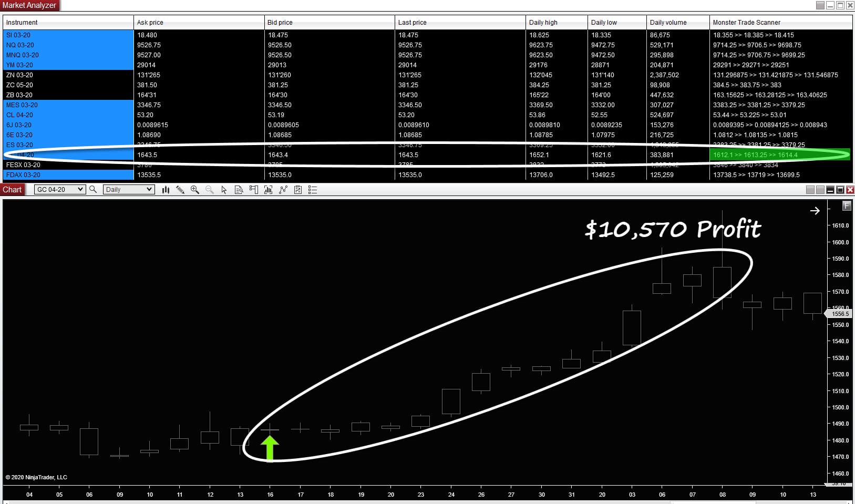Click the zoom in magnifier icon

195,190
